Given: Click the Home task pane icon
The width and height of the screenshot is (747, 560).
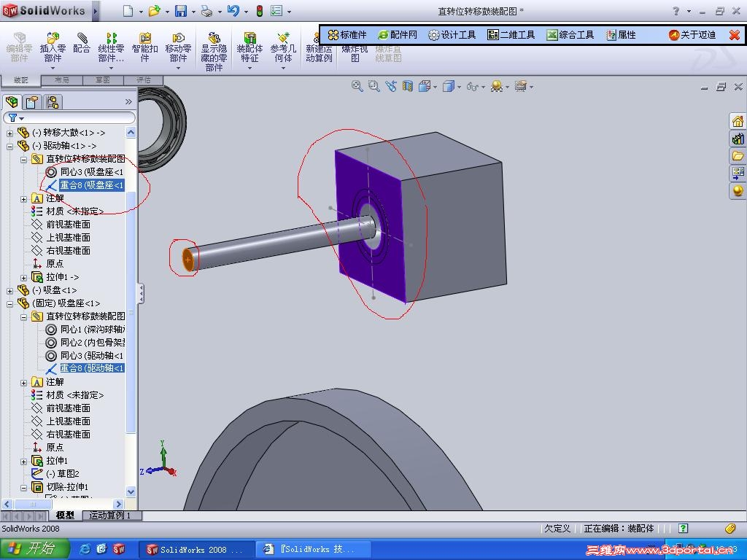Looking at the screenshot, I should pyautogui.click(x=738, y=121).
